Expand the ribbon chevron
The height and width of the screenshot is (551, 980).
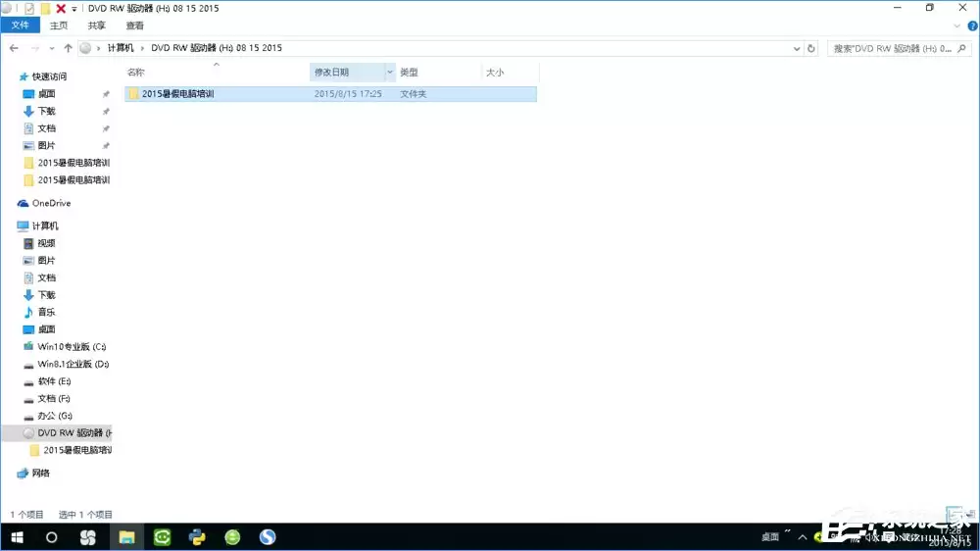click(x=956, y=26)
